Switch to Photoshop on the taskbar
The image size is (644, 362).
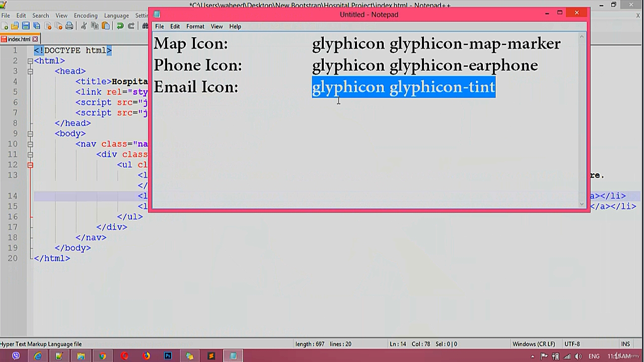point(168,356)
